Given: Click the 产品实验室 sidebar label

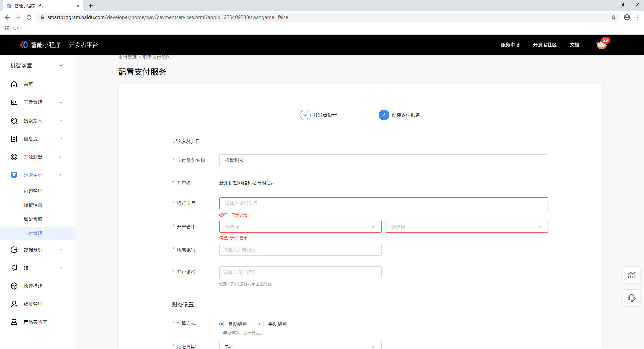Looking at the screenshot, I should coord(35,322).
